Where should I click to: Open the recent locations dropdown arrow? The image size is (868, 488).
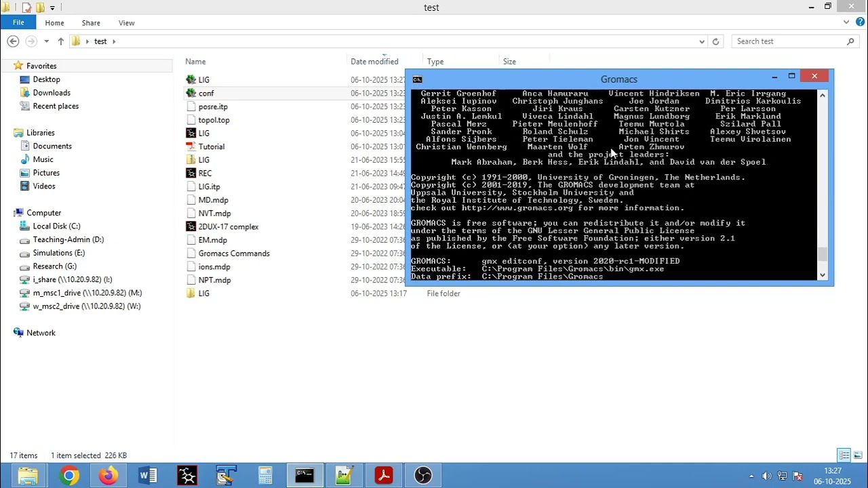46,41
